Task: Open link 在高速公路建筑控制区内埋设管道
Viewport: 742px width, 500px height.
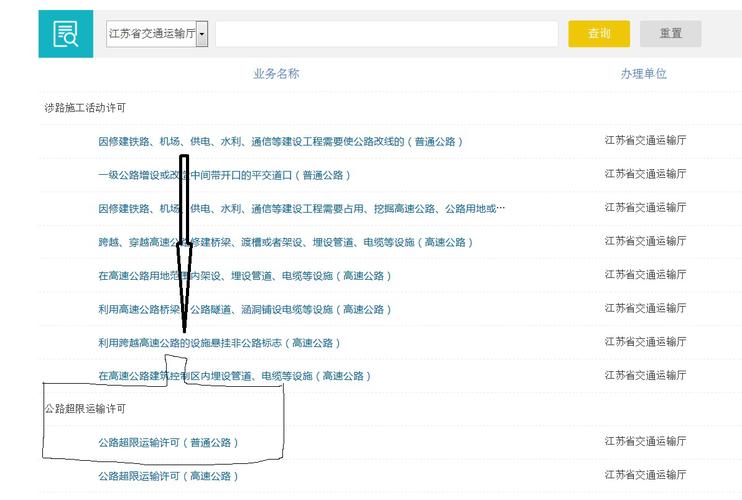Action: pos(234,376)
